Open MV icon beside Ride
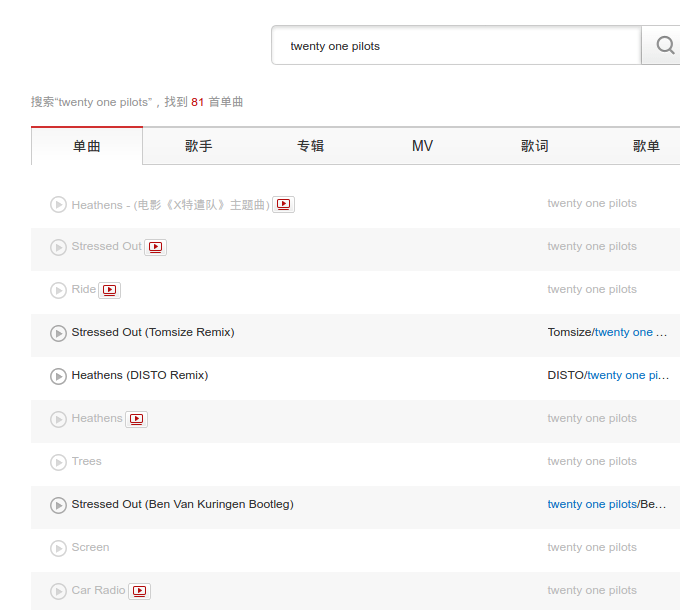The height and width of the screenshot is (610, 680). click(109, 290)
